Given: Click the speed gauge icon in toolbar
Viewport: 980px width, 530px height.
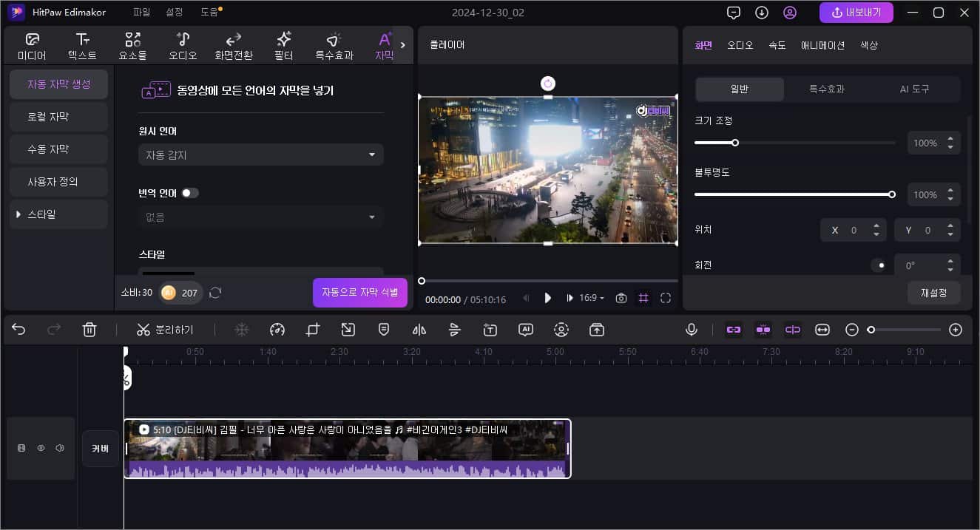Looking at the screenshot, I should [x=277, y=330].
